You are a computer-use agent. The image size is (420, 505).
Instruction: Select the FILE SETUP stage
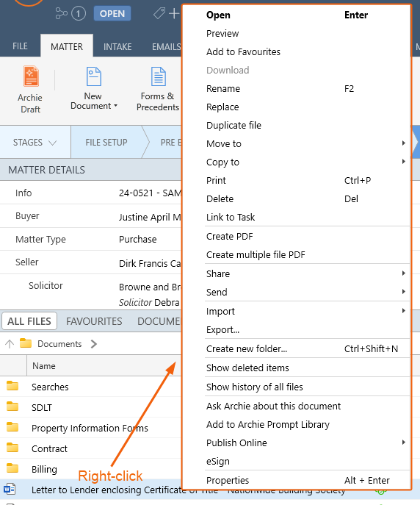coord(106,142)
